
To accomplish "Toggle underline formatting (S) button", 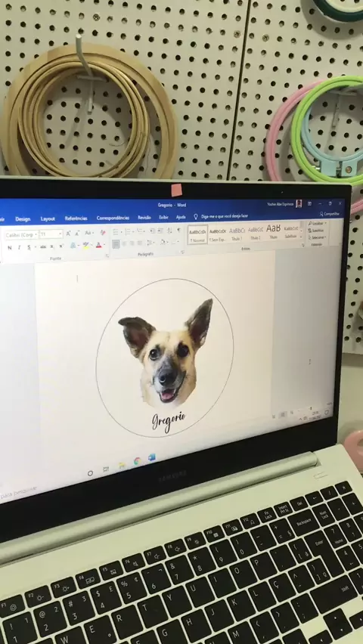I will 29,247.
